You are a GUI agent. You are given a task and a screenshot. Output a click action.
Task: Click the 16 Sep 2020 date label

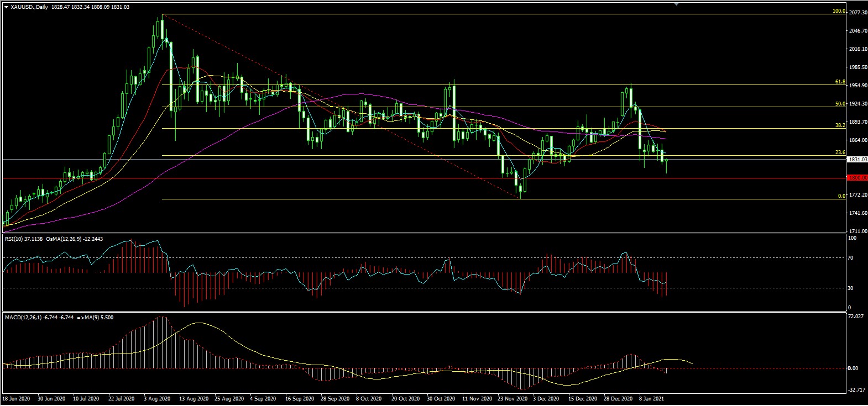click(x=300, y=399)
